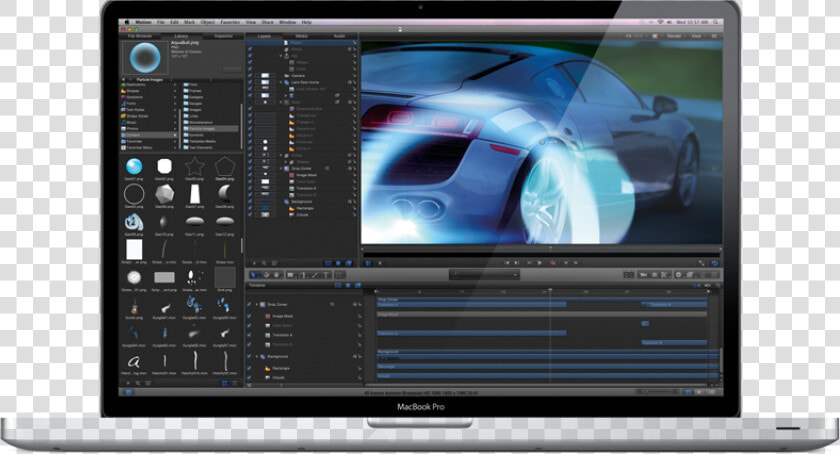Select the 3D transform tool in toolbar
Image resolution: width=840 pixels, height=454 pixels.
[x=265, y=275]
